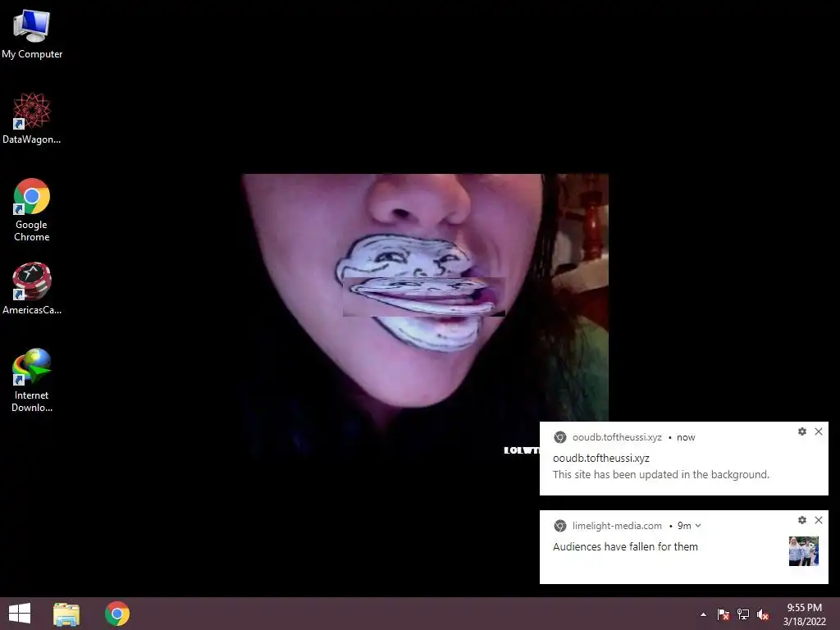This screenshot has height=630, width=840.
Task: Launch the DataWagon desktop shortcut
Action: (x=32, y=118)
